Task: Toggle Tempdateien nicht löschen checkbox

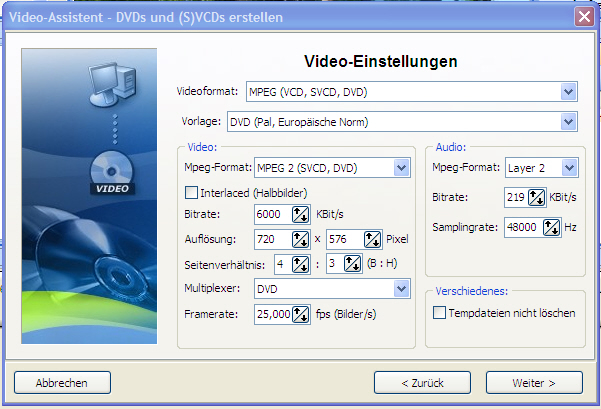Action: 441,313
